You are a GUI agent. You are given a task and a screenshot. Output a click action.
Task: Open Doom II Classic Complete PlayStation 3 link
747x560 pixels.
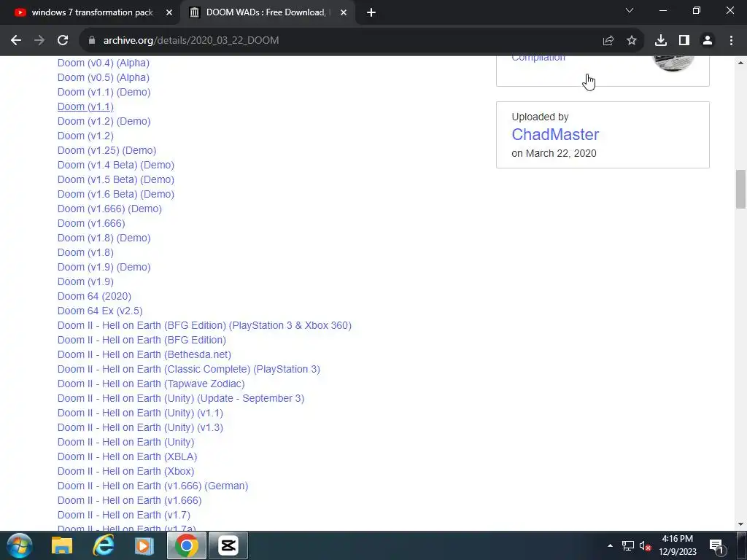189,370
